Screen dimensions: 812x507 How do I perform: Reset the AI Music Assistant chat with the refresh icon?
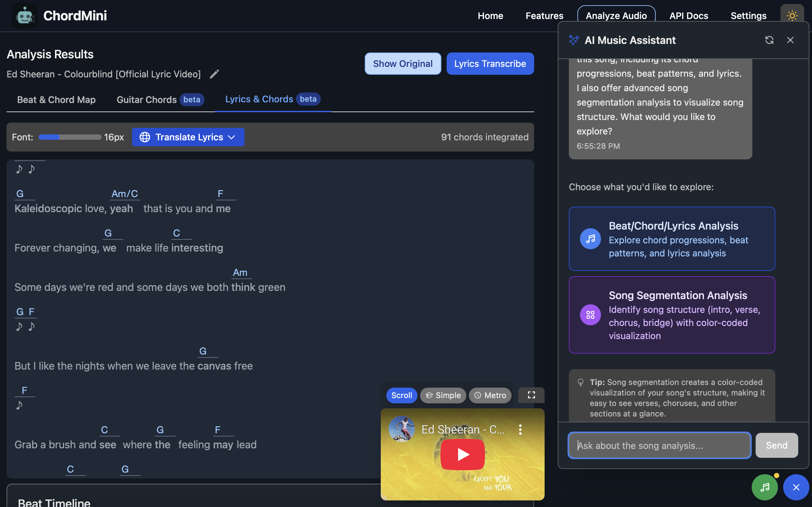pyautogui.click(x=769, y=40)
